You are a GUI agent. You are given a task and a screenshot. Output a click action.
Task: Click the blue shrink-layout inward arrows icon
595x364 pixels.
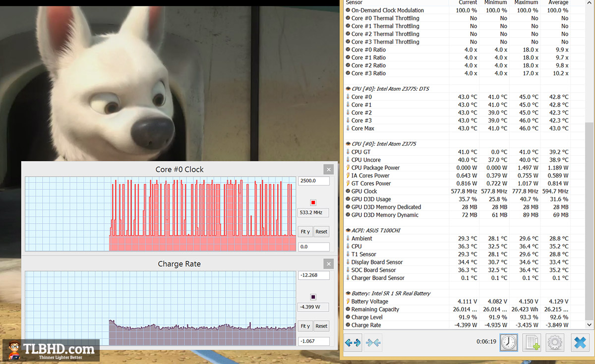[373, 343]
